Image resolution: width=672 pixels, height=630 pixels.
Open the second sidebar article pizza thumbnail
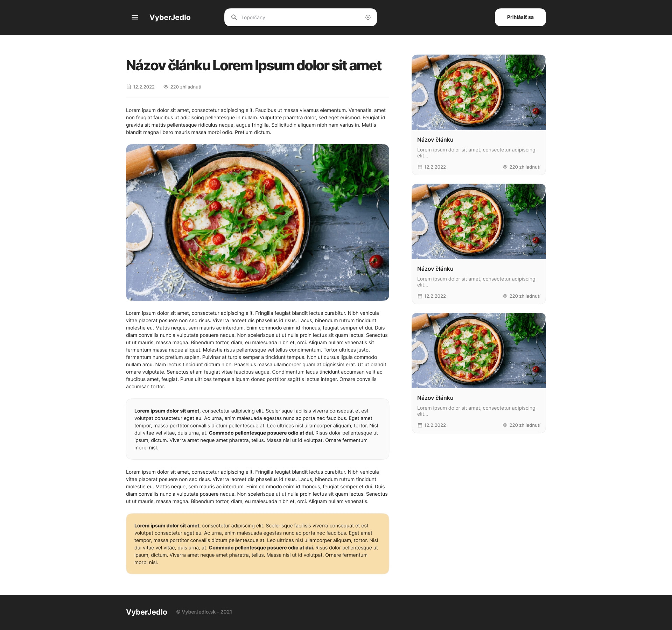tap(478, 221)
